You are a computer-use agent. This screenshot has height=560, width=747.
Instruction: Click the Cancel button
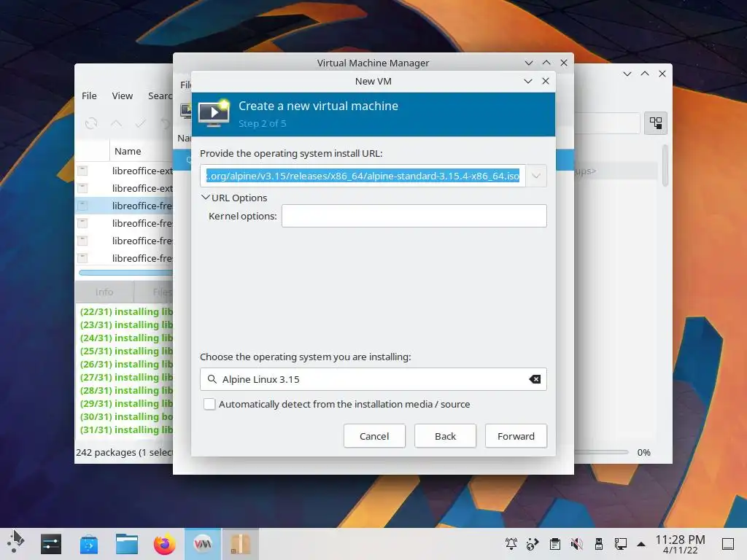(x=374, y=436)
